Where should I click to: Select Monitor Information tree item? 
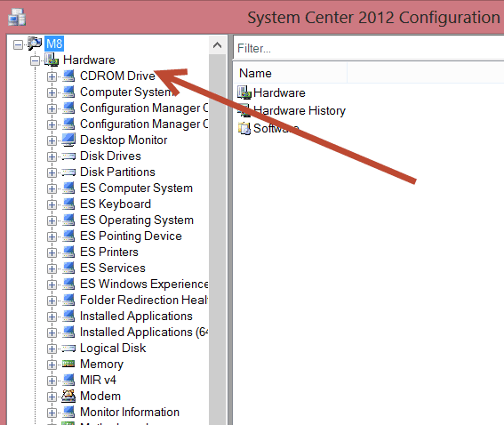130,412
